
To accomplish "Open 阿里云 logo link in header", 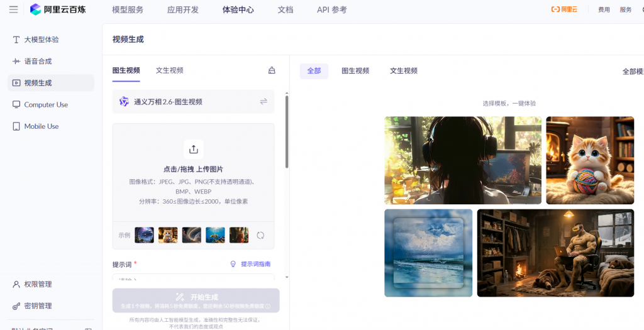I will [x=564, y=9].
